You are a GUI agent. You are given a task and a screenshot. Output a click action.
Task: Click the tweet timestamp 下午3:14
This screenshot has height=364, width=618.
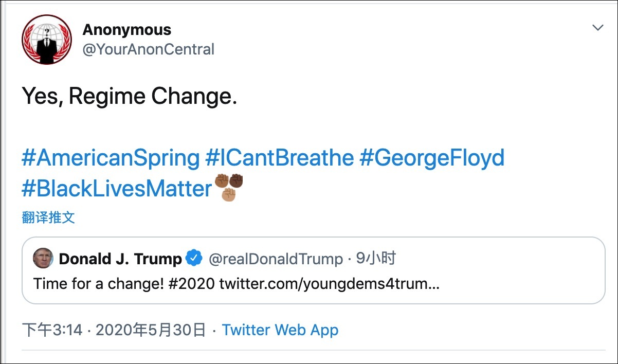[x=52, y=330]
